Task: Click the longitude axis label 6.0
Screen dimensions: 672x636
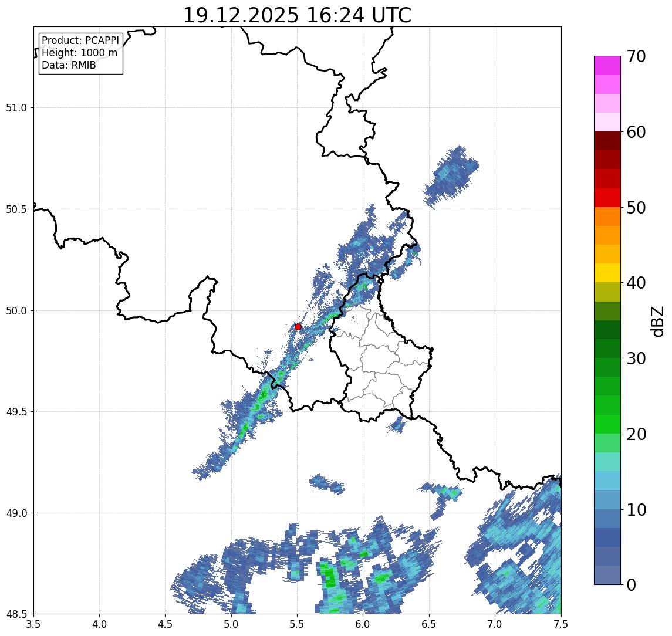Action: (363, 624)
